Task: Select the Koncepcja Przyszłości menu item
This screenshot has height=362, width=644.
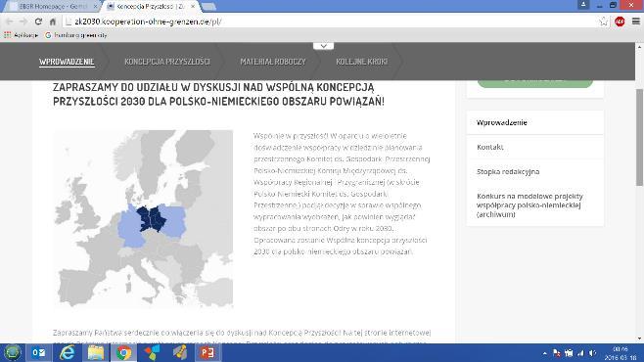Action: pos(167,62)
